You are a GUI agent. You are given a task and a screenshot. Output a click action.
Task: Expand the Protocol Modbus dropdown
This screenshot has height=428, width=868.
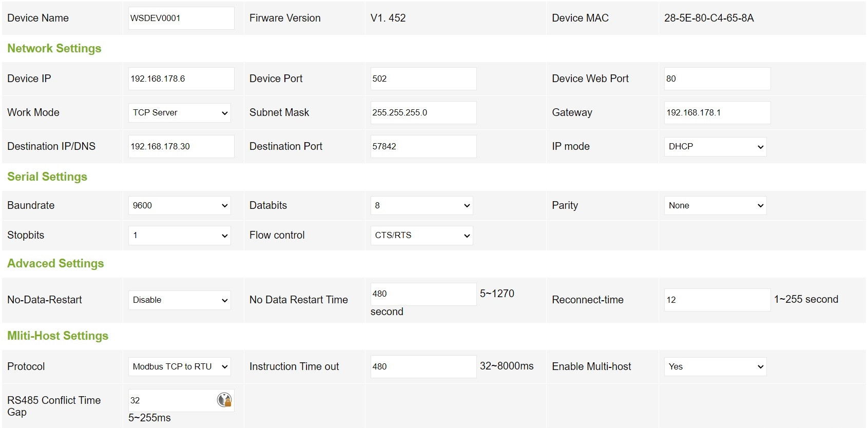point(179,367)
